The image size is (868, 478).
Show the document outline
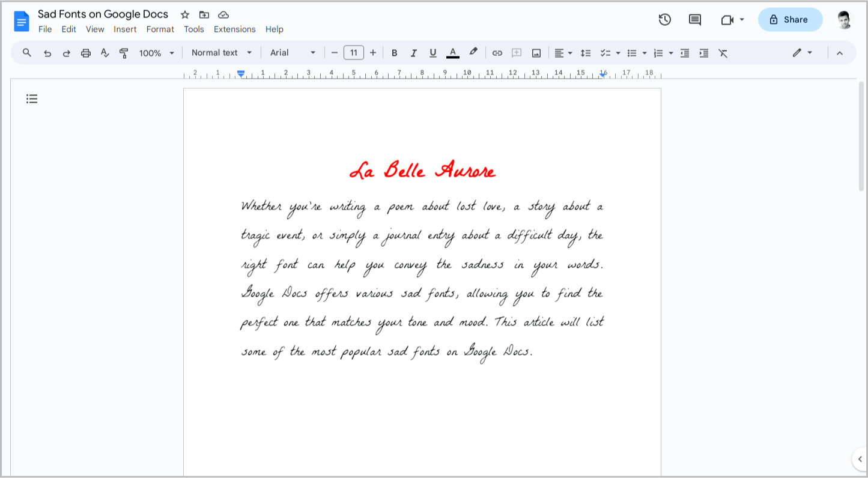32,98
